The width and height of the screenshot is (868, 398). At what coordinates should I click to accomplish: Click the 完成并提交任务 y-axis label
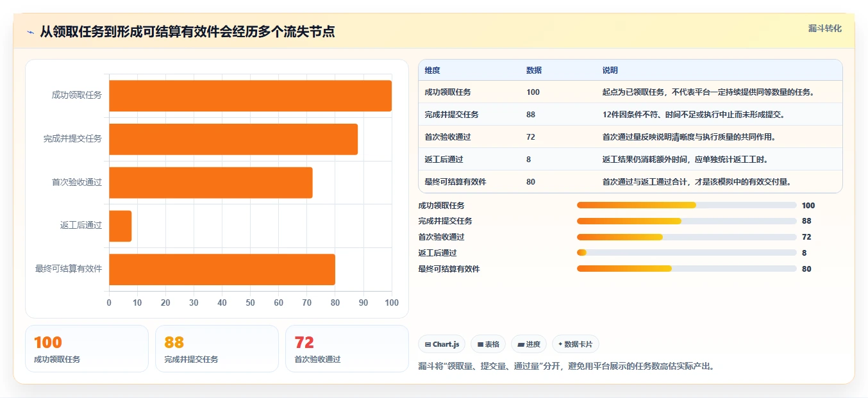72,139
